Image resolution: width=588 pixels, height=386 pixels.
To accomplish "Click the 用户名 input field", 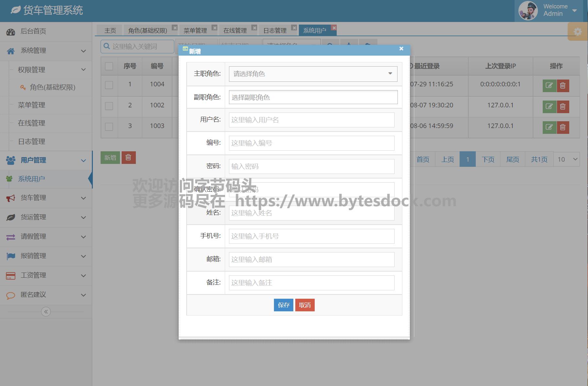I will pos(311,120).
